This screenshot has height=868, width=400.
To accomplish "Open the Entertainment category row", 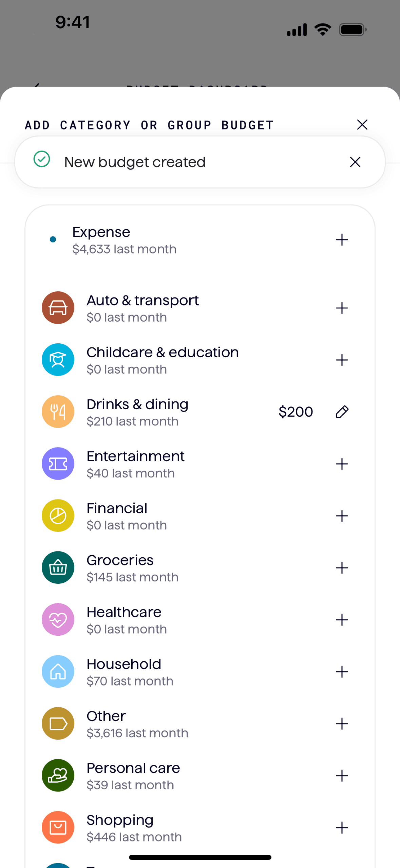I will coord(135,464).
